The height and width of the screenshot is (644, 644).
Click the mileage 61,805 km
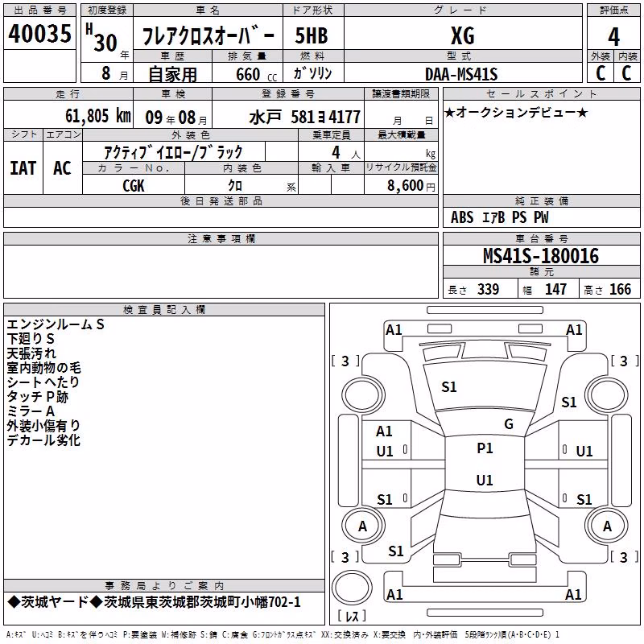98,116
